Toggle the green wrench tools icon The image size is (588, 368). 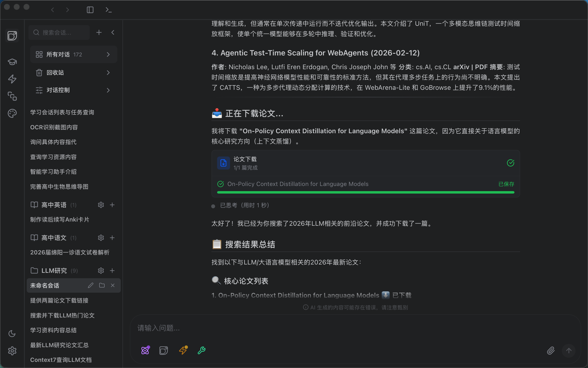202,350
